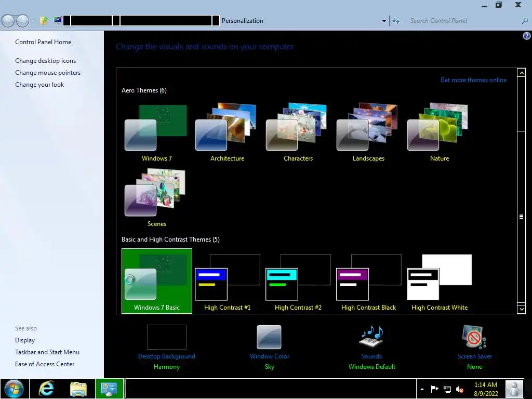This screenshot has width=532, height=399.
Task: Click the Screen Saver link text
Action: point(474,356)
